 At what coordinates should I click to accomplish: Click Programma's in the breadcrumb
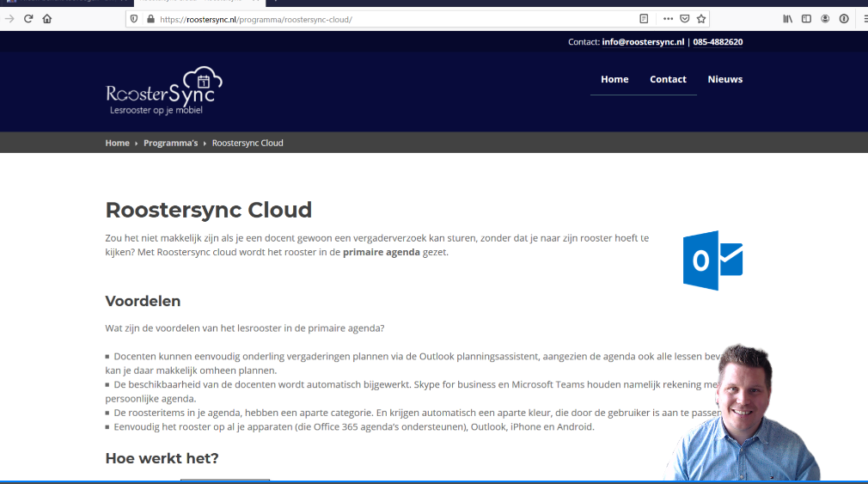click(x=170, y=143)
